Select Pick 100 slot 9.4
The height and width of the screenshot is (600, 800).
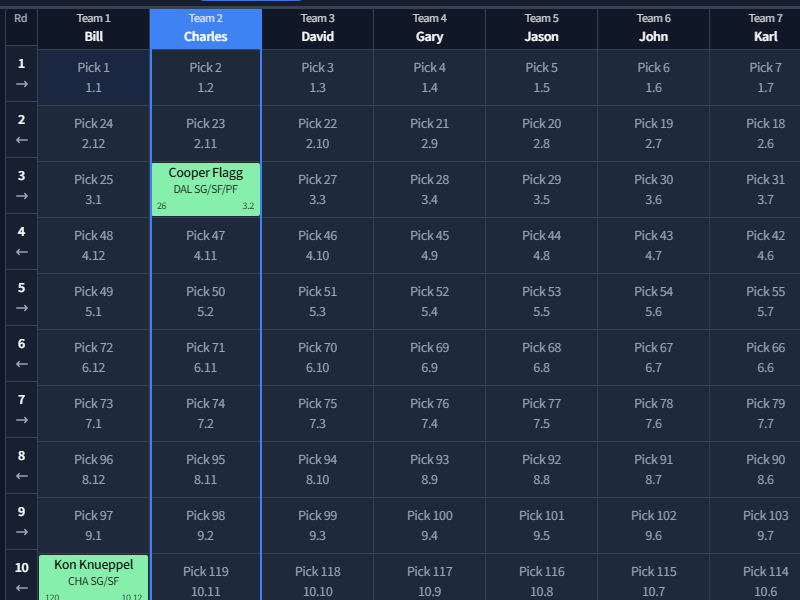(x=430, y=526)
